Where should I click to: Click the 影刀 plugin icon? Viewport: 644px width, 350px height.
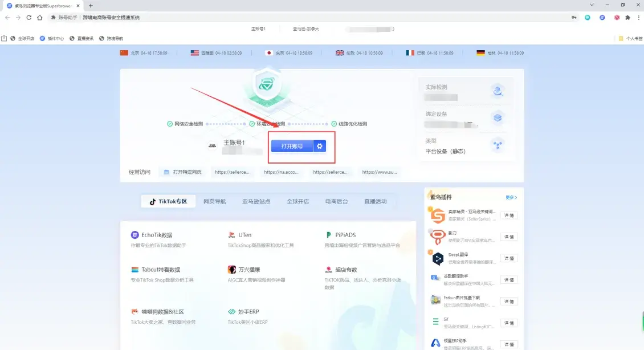coord(438,237)
